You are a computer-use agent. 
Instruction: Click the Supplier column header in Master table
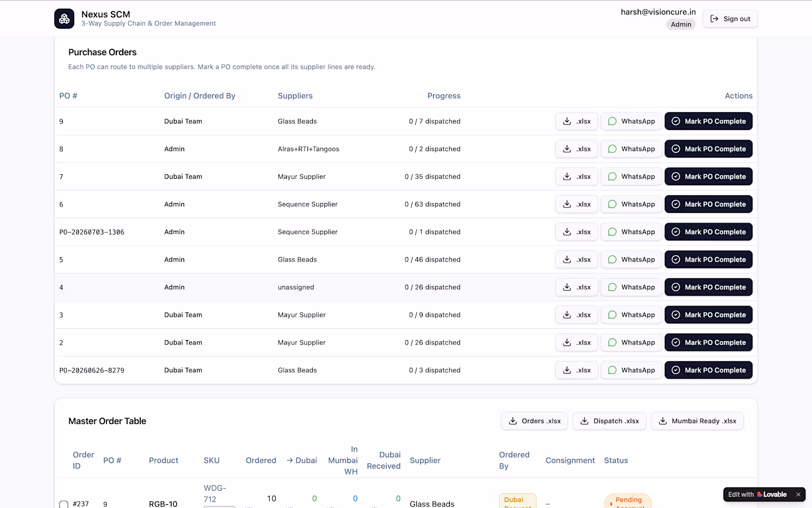click(x=425, y=460)
